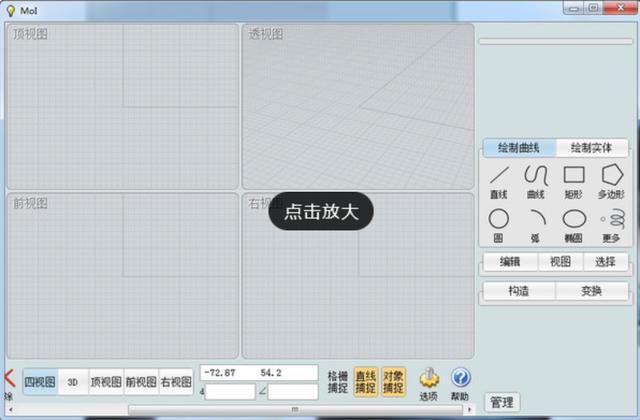
Task: Switch to the 3D view
Action: pyautogui.click(x=73, y=382)
